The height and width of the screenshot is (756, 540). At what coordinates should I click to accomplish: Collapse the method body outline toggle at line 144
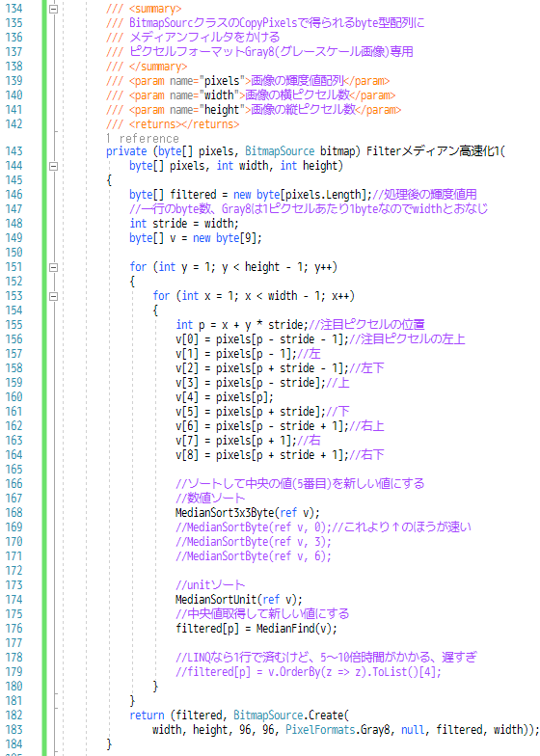(54, 166)
